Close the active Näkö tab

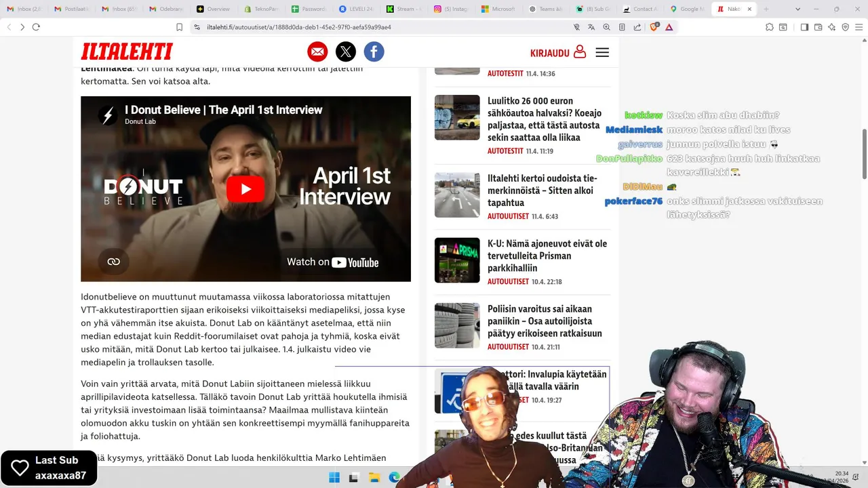[x=750, y=9]
